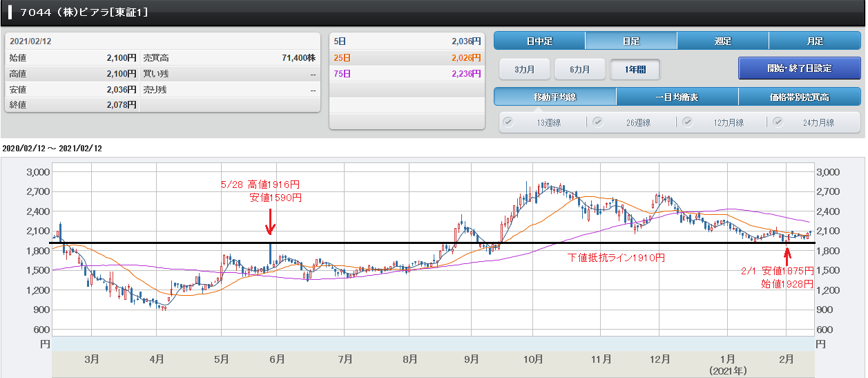Set chart range to 6カ月
868x378 pixels.
pyautogui.click(x=580, y=69)
